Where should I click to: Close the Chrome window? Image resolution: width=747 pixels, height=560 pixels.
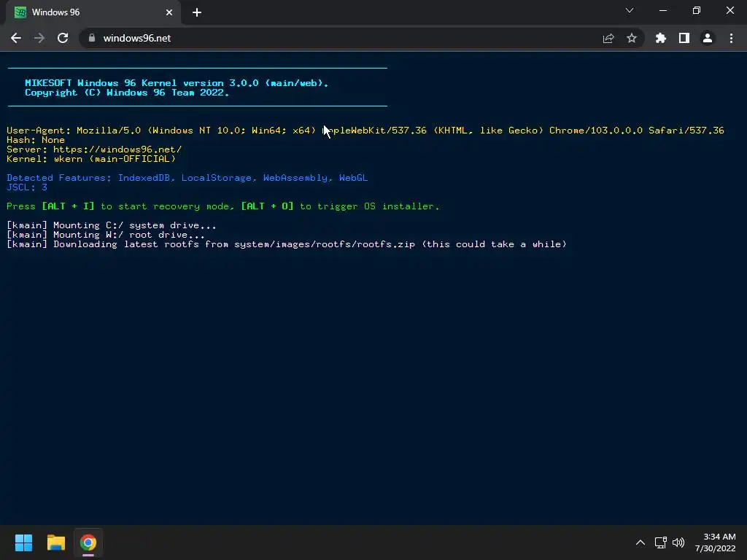729,10
